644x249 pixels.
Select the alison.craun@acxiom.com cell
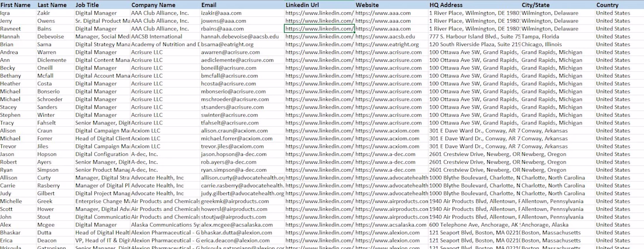pyautogui.click(x=242, y=130)
